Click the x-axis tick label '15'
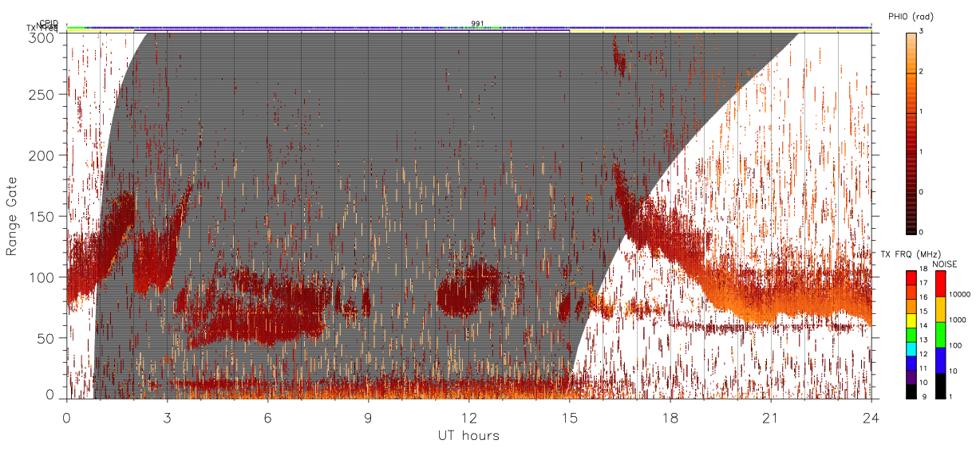The height and width of the screenshot is (452, 980). (x=569, y=417)
